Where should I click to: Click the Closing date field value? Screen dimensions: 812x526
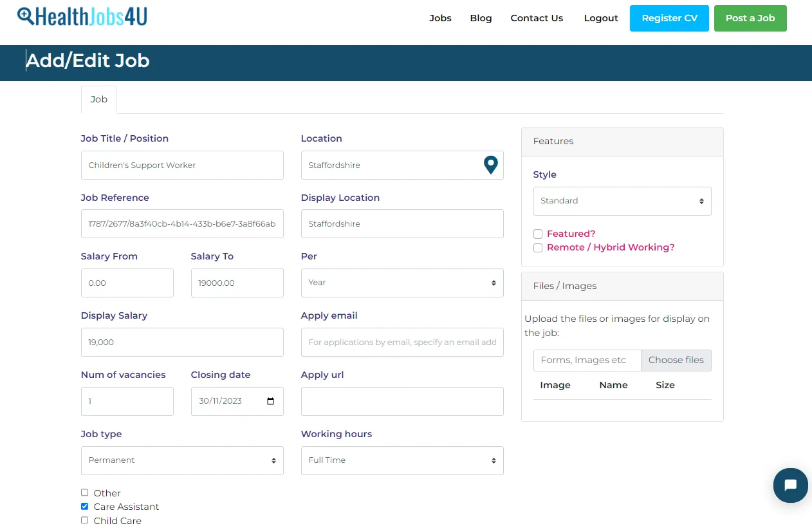[x=221, y=401]
